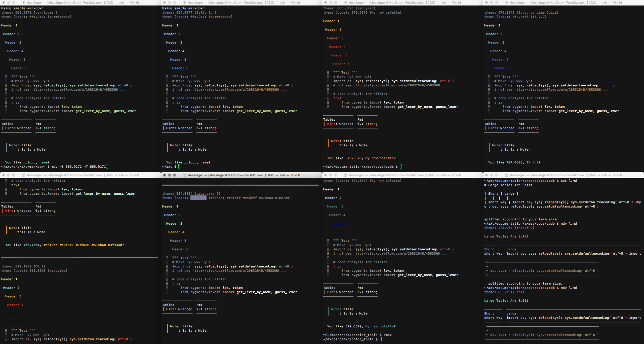Click cursor after 'mdv -t 665.9171 -T 665.9171' command

(107, 166)
